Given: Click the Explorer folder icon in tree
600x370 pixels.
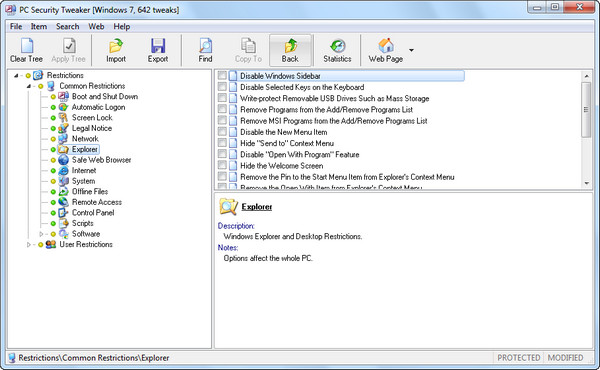Looking at the screenshot, I should click(x=63, y=149).
